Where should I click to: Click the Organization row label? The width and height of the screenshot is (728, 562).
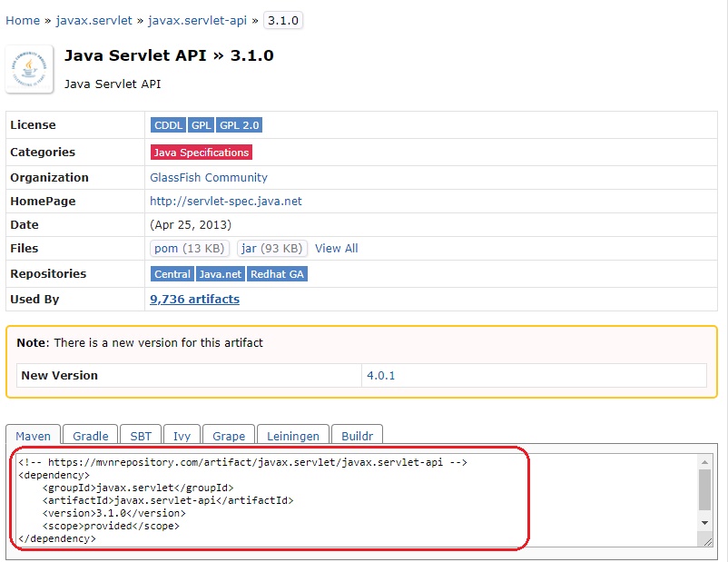coord(49,177)
